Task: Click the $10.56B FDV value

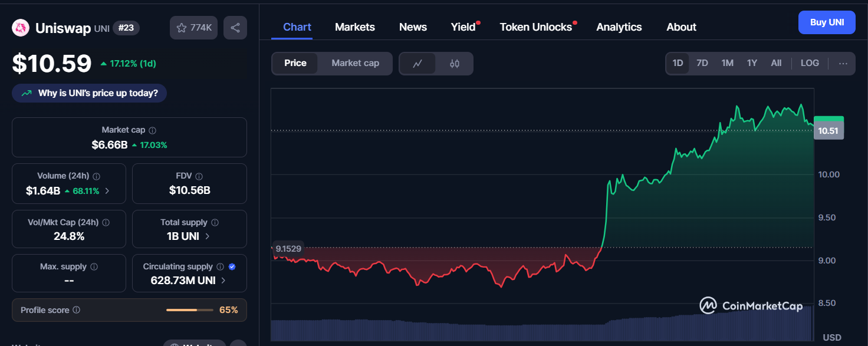Action: pos(190,190)
